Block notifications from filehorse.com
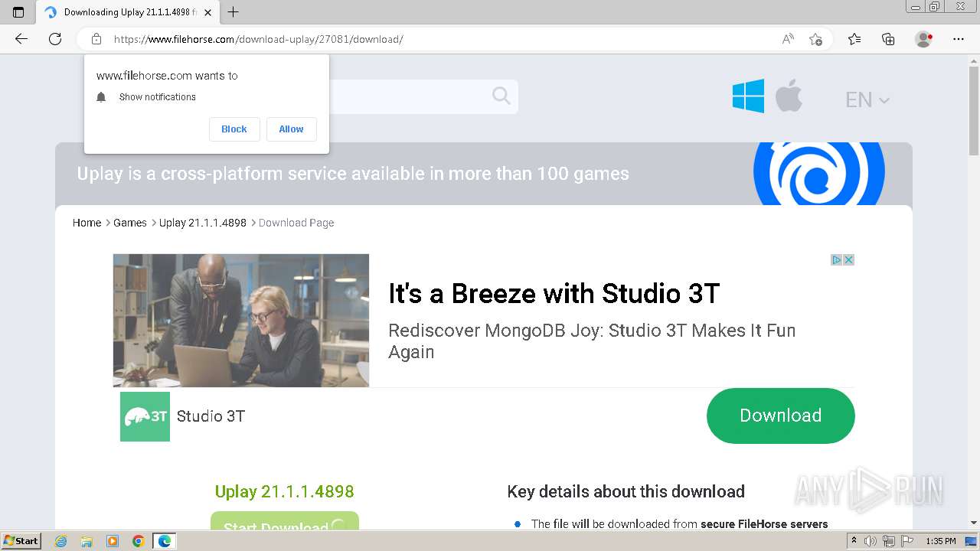 tap(234, 129)
